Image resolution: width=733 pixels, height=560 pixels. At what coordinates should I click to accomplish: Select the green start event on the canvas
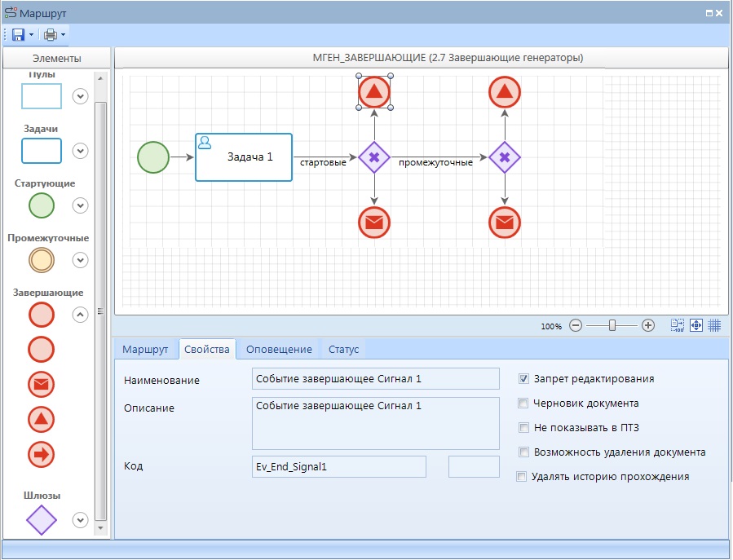click(x=153, y=157)
